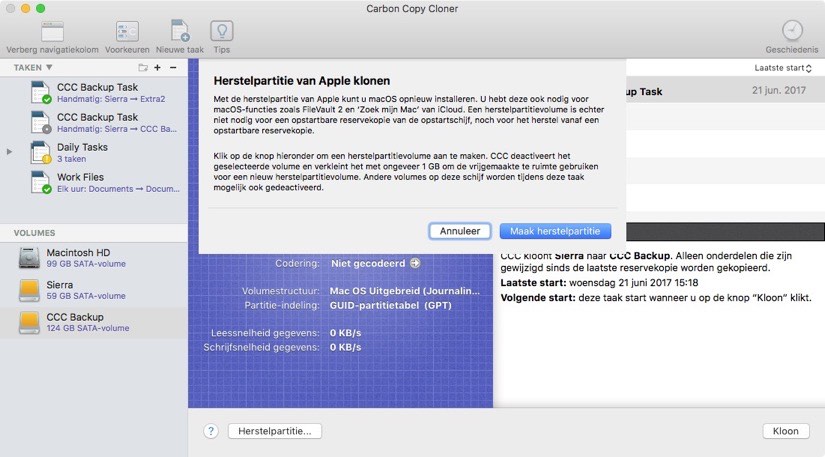Viewport: 825px width, 457px height.
Task: Click the yellow minimize window button
Action: (25, 8)
